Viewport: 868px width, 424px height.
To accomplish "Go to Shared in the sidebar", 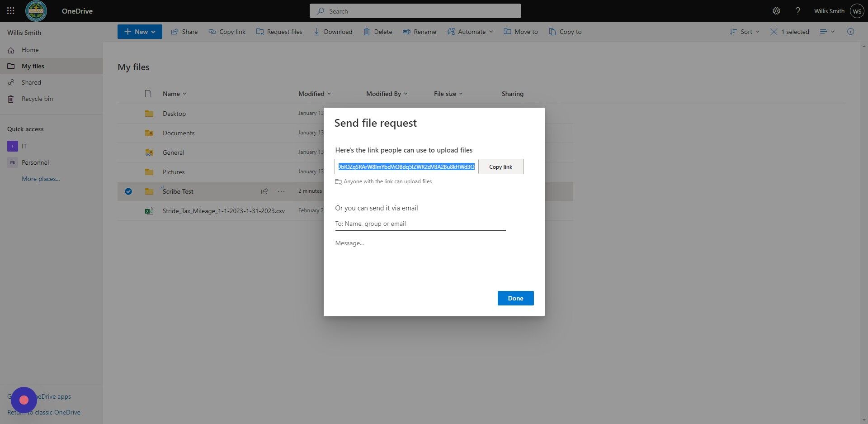I will click(31, 82).
